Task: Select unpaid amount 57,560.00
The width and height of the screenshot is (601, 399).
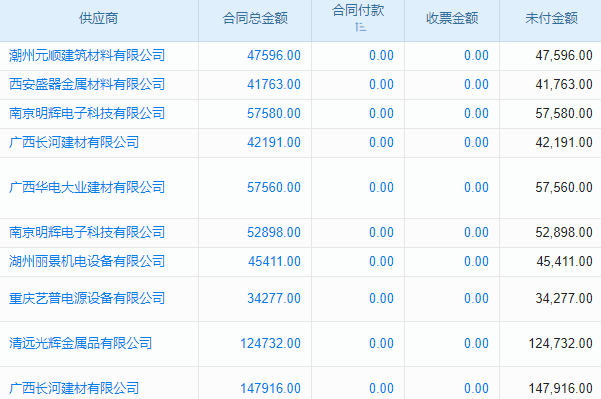Action: (x=564, y=187)
